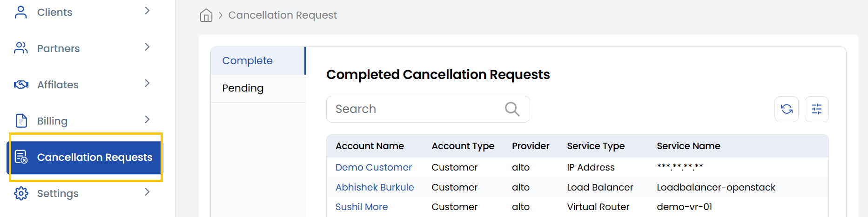Expand the Clients menu chevron
The width and height of the screenshot is (868, 217).
pos(147,11)
